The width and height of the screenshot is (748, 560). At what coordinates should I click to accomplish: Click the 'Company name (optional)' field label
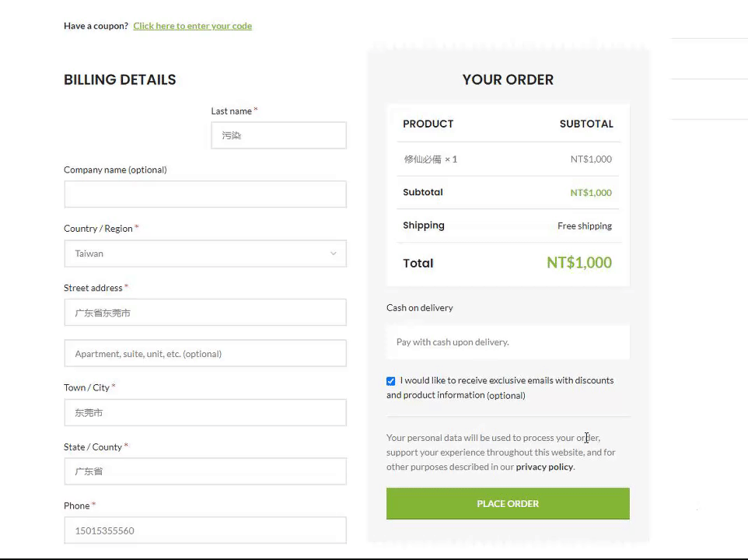(x=115, y=170)
